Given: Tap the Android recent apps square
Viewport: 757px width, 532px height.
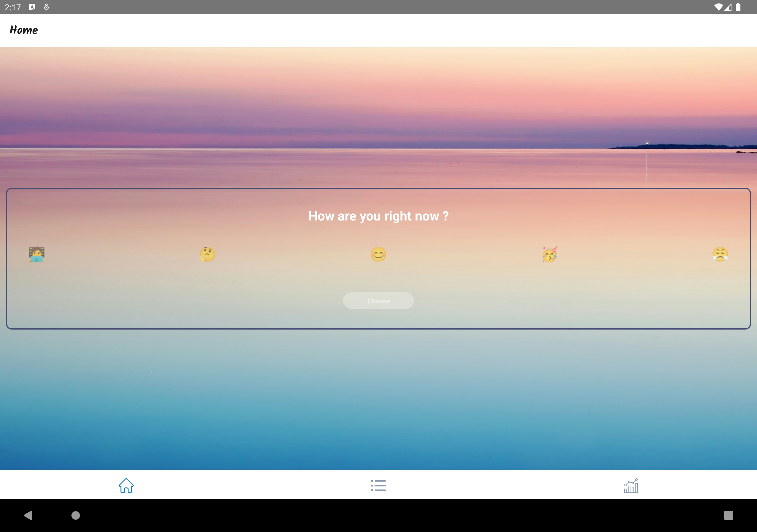Looking at the screenshot, I should (728, 515).
